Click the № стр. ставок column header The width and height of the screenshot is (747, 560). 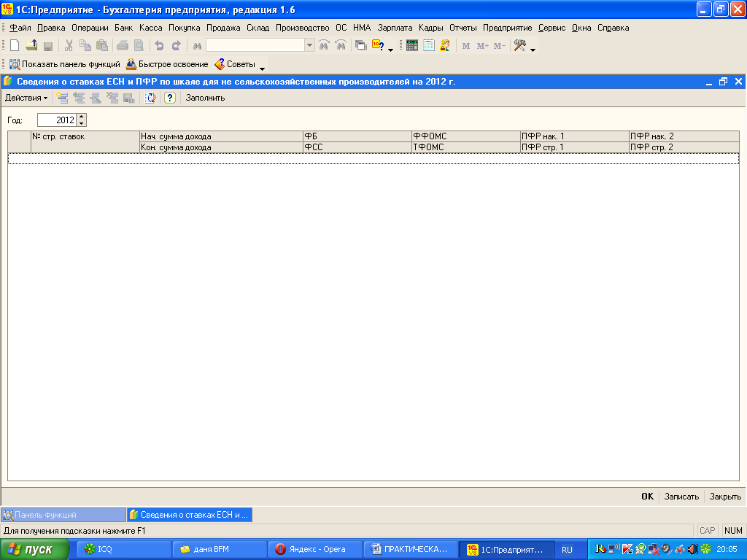(85, 141)
